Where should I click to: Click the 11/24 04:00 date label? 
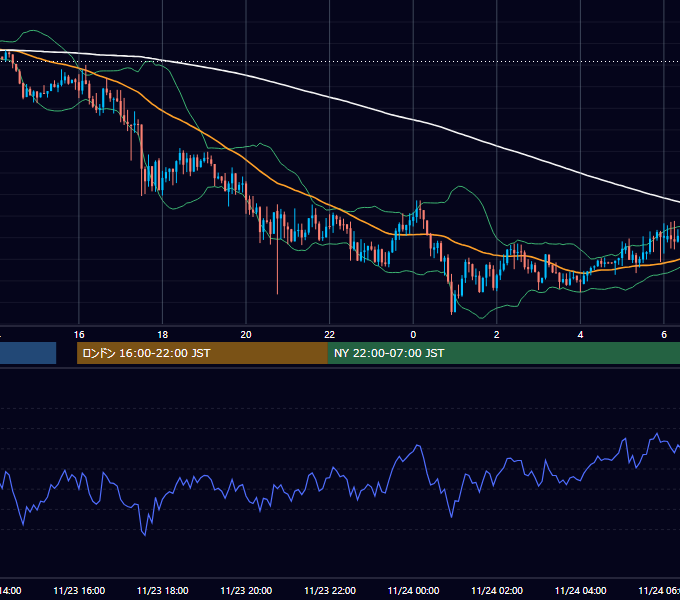(x=581, y=591)
